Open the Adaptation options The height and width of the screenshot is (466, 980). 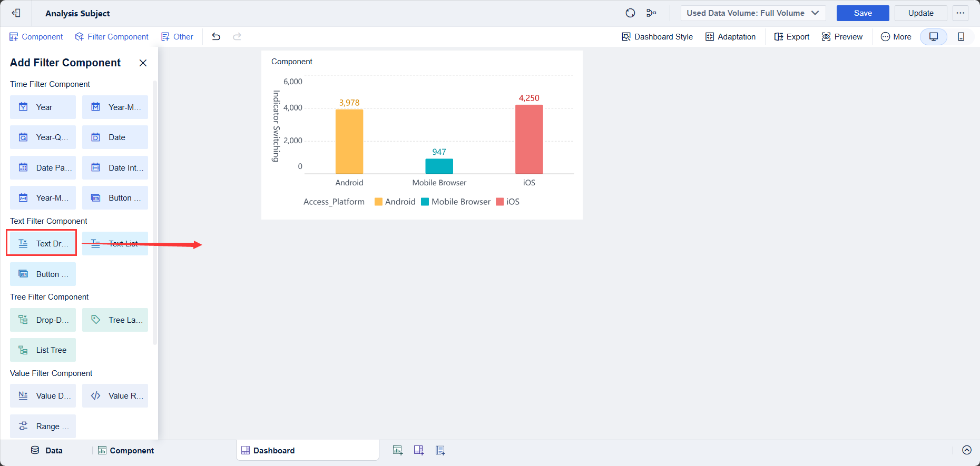pyautogui.click(x=731, y=37)
